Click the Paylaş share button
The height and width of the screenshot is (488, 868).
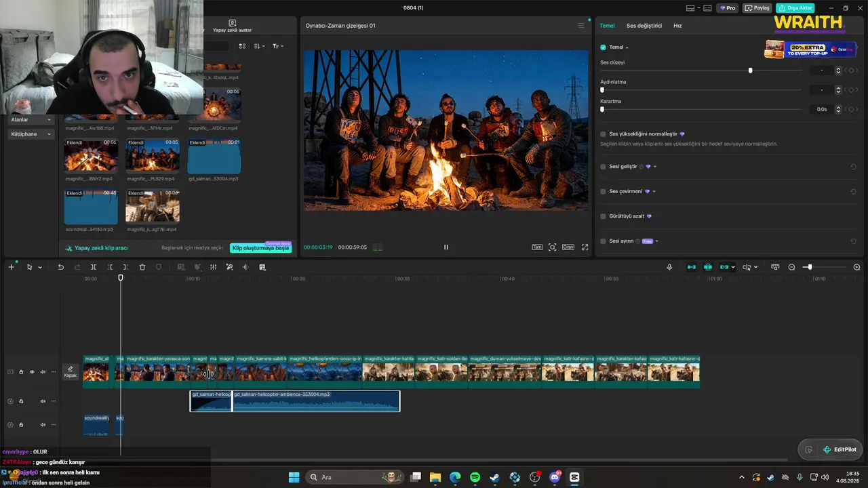point(757,8)
